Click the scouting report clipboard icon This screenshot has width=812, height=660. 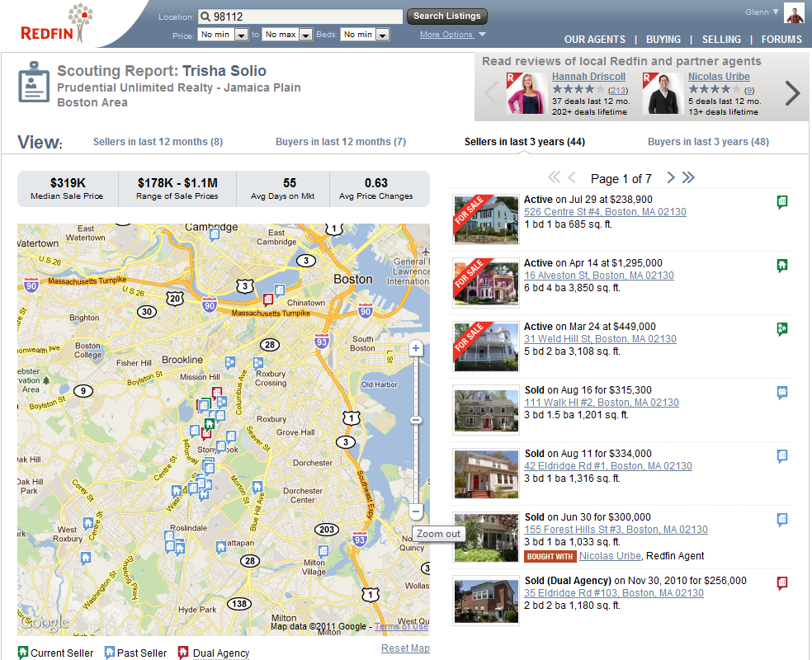[x=34, y=82]
